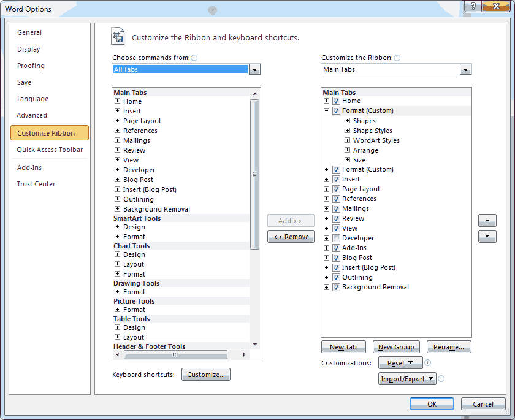This screenshot has height=420, width=515.
Task: Open Trust Center settings
Action: pos(36,184)
